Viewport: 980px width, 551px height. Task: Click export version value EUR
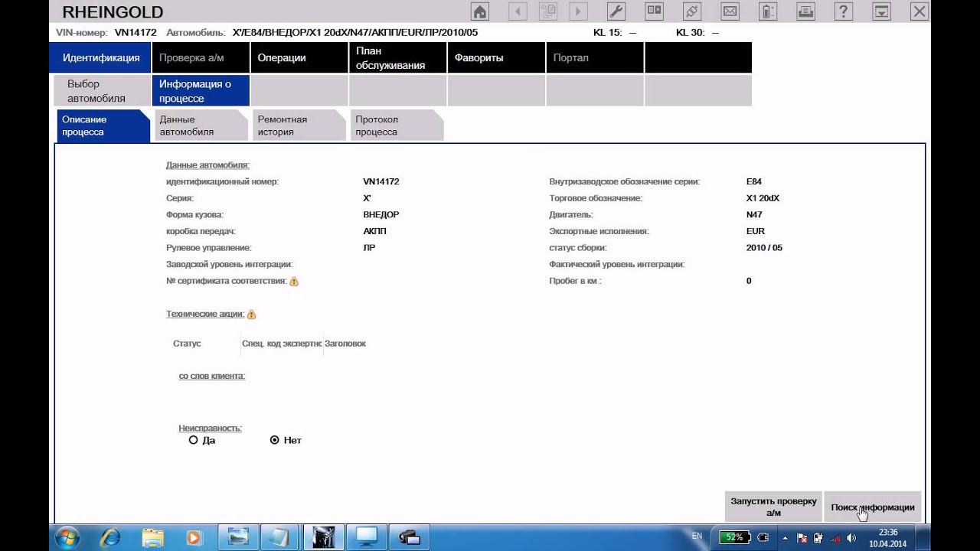[x=756, y=231]
